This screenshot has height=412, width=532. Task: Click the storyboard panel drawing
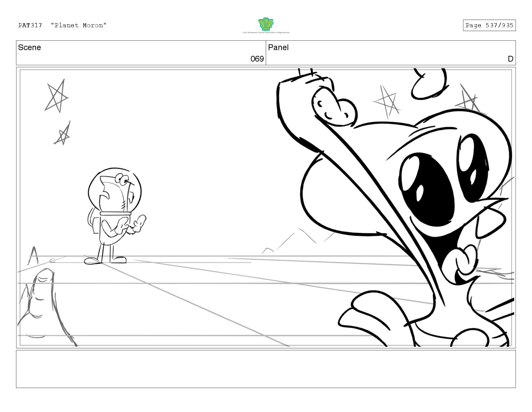(266, 208)
